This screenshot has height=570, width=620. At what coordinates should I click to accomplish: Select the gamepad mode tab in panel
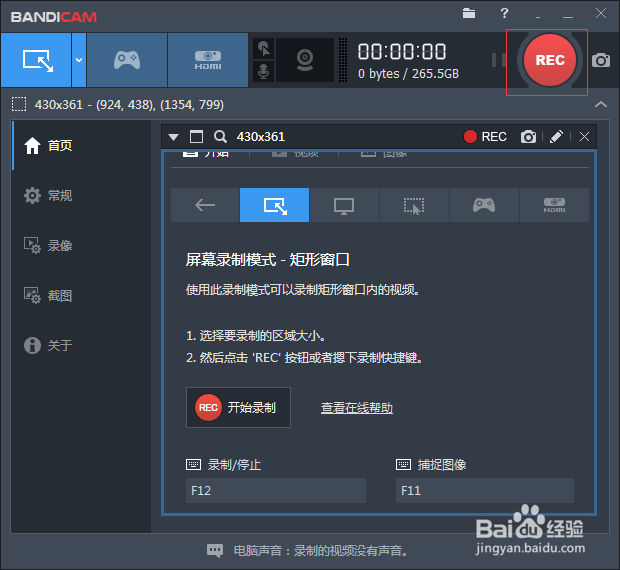tap(484, 205)
